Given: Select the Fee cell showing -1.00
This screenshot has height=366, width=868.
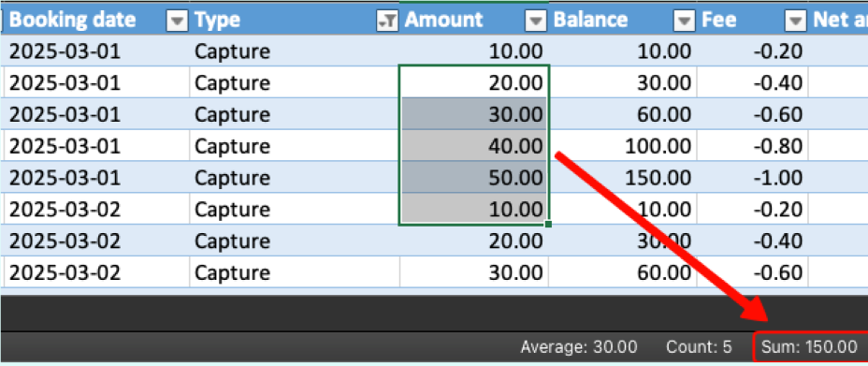Looking at the screenshot, I should 752,177.
